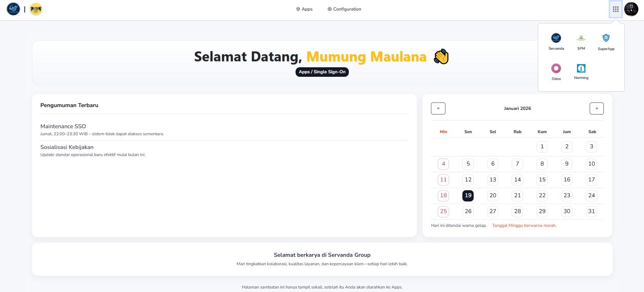Select today's date 19 in calendar

[468, 195]
